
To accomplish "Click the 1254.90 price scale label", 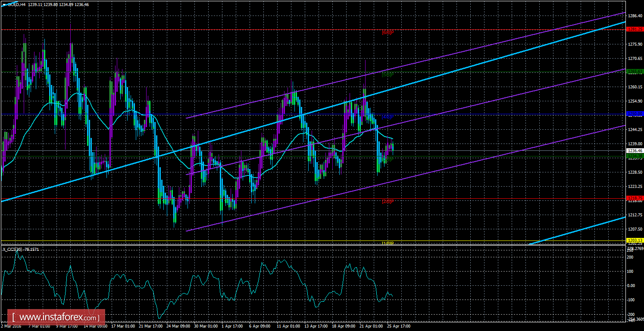I will pyautogui.click(x=635, y=101).
